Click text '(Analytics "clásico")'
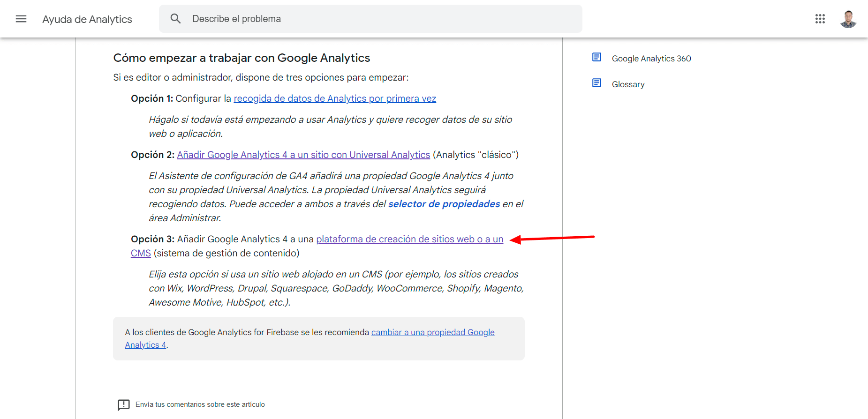 click(476, 155)
